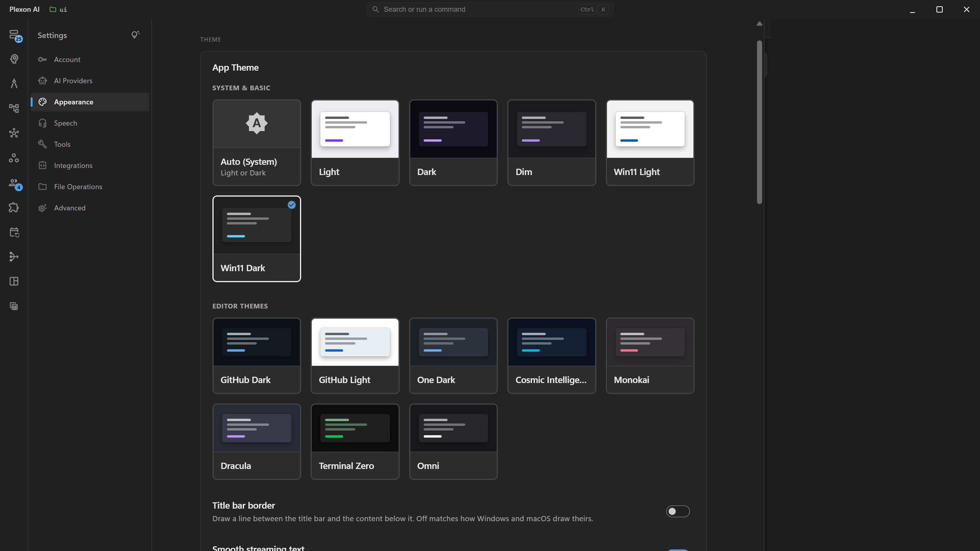
Task: Select the Dark app theme
Action: click(453, 142)
